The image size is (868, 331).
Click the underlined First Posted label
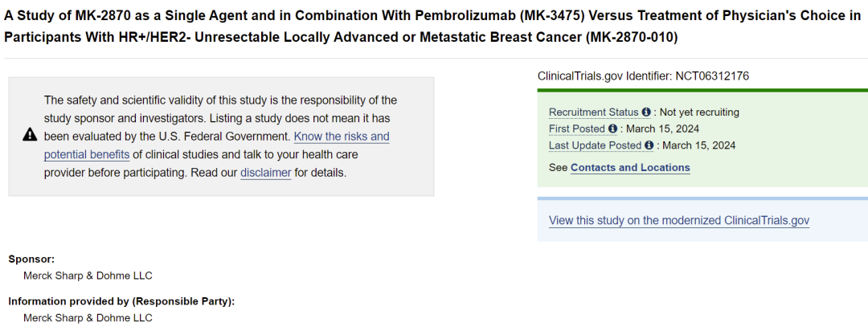pyautogui.click(x=577, y=129)
